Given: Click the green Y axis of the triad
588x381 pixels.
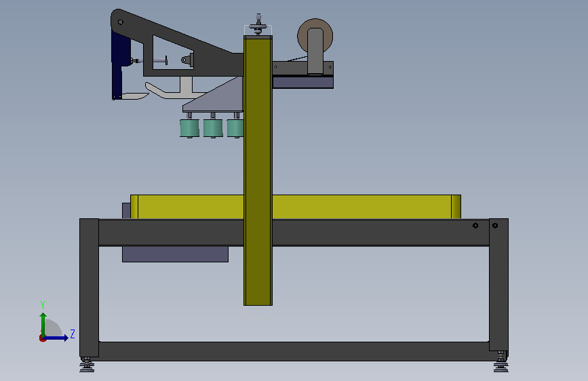Looking at the screenshot, I should (43, 325).
